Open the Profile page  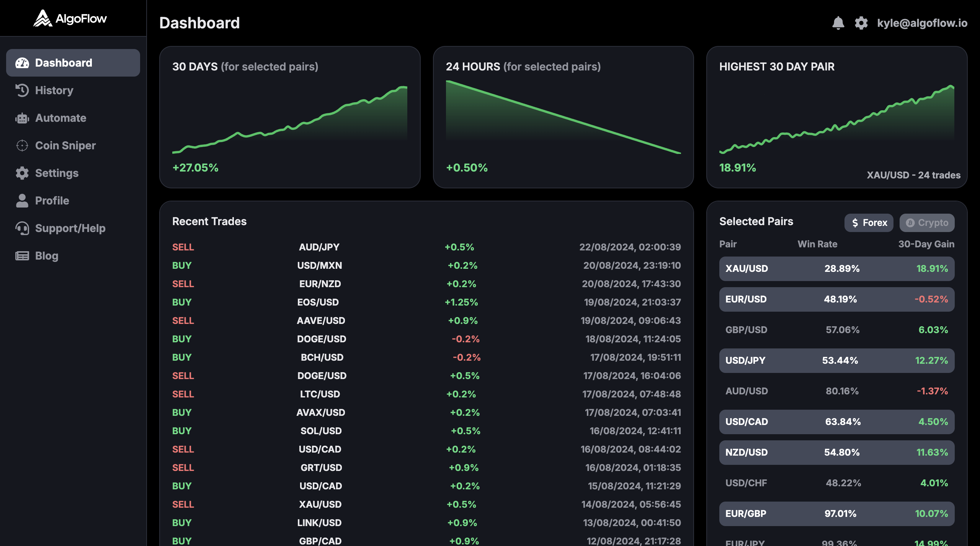(73, 201)
